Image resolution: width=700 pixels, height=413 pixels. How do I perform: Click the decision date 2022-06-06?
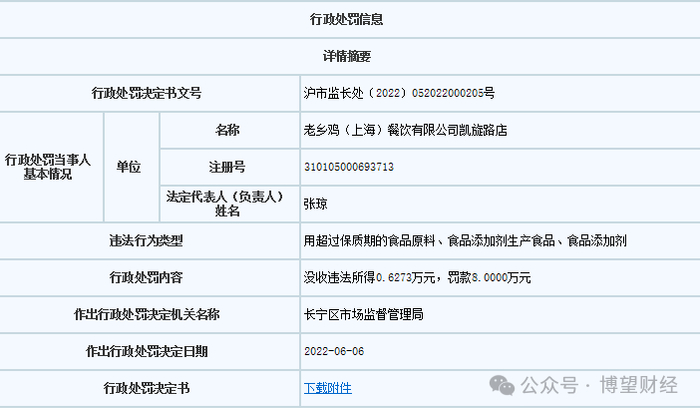tap(334, 351)
